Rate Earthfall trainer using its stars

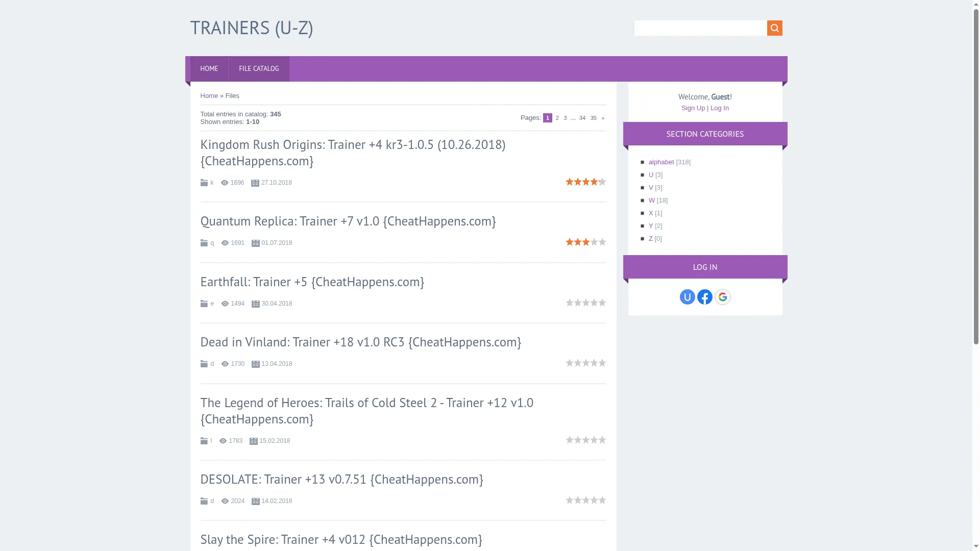tap(586, 303)
